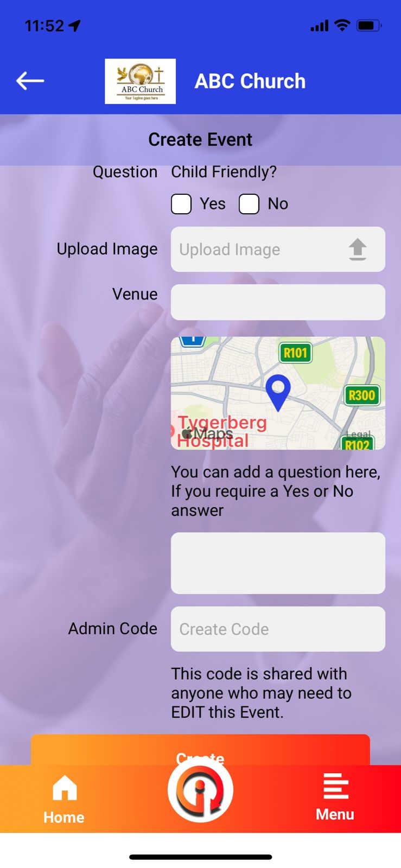Click the Upload Image field

click(278, 249)
